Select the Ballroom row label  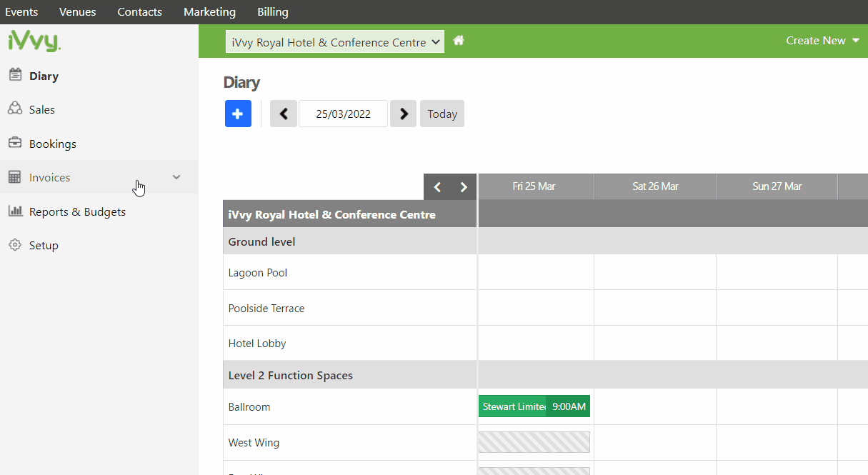pyautogui.click(x=249, y=406)
